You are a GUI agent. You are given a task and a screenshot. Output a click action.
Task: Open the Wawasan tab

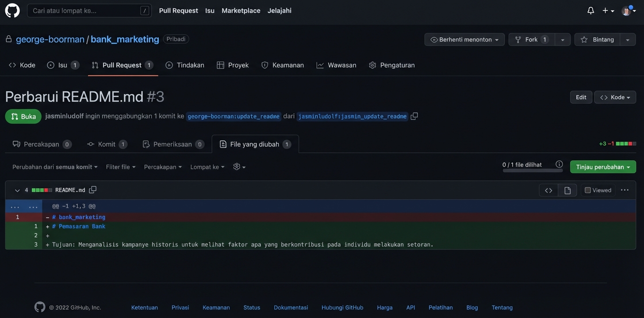[x=337, y=65]
